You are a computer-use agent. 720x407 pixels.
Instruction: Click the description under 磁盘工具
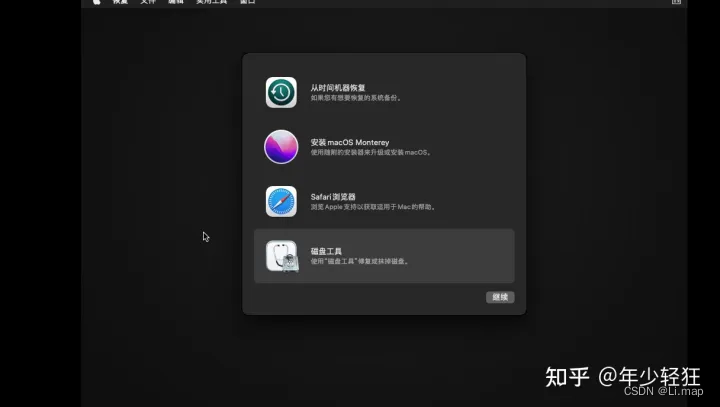360,261
